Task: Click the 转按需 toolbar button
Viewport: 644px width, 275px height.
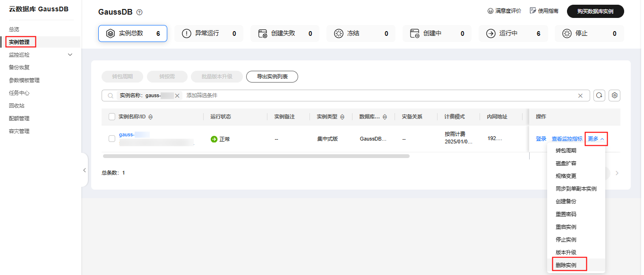Action: 167,76
